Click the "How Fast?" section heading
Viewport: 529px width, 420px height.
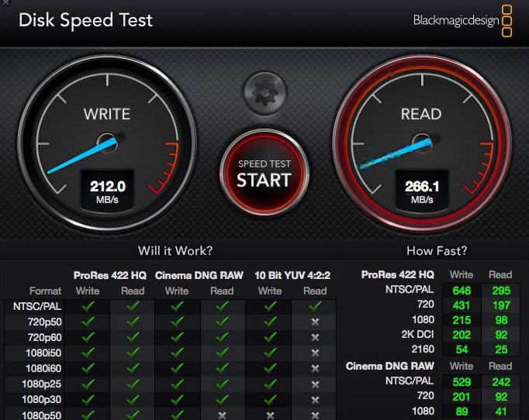coord(437,250)
